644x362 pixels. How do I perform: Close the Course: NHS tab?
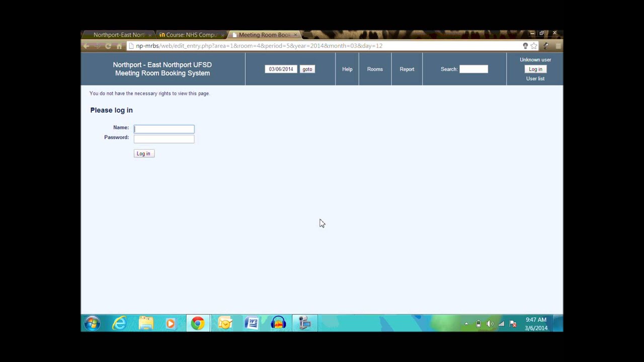(x=222, y=35)
